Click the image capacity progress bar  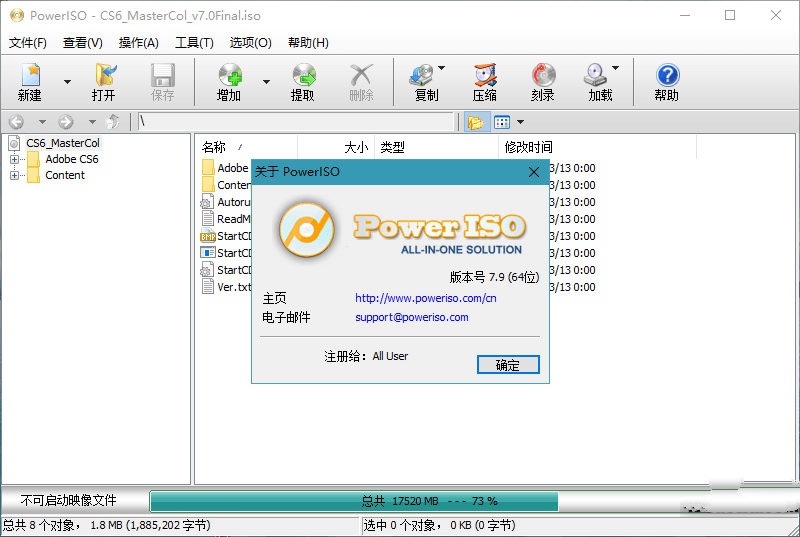click(430, 501)
